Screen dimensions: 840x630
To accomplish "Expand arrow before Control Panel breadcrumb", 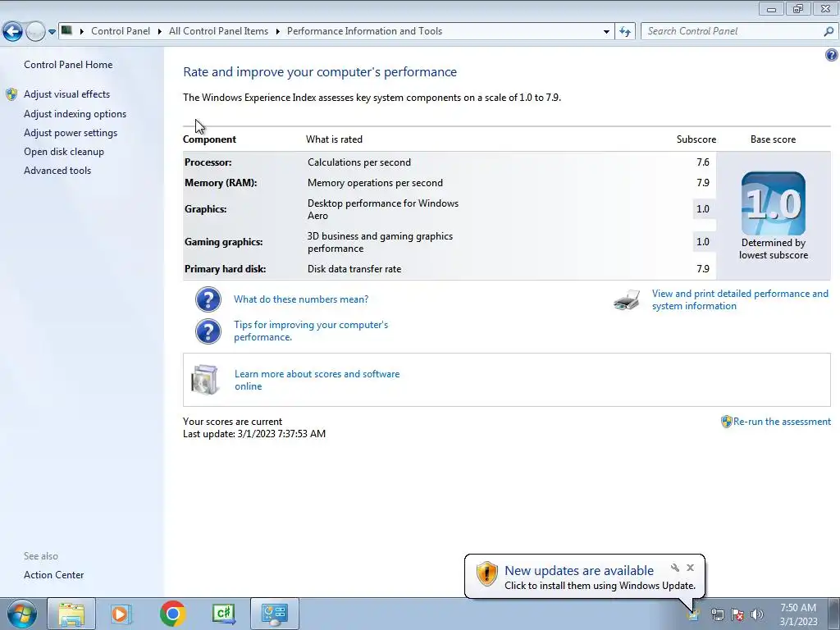I will coord(82,31).
